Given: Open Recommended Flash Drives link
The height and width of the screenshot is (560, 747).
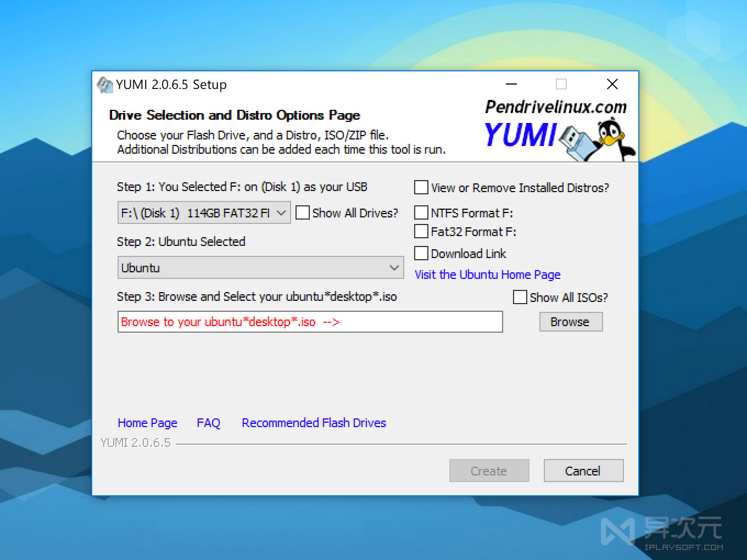Looking at the screenshot, I should pos(314,423).
